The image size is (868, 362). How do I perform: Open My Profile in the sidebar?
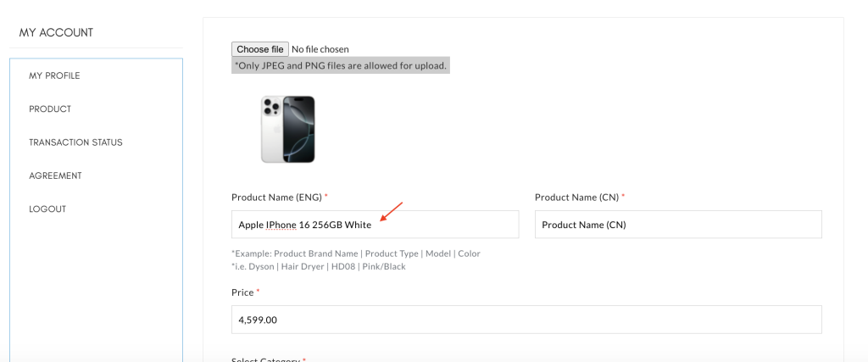coord(54,75)
